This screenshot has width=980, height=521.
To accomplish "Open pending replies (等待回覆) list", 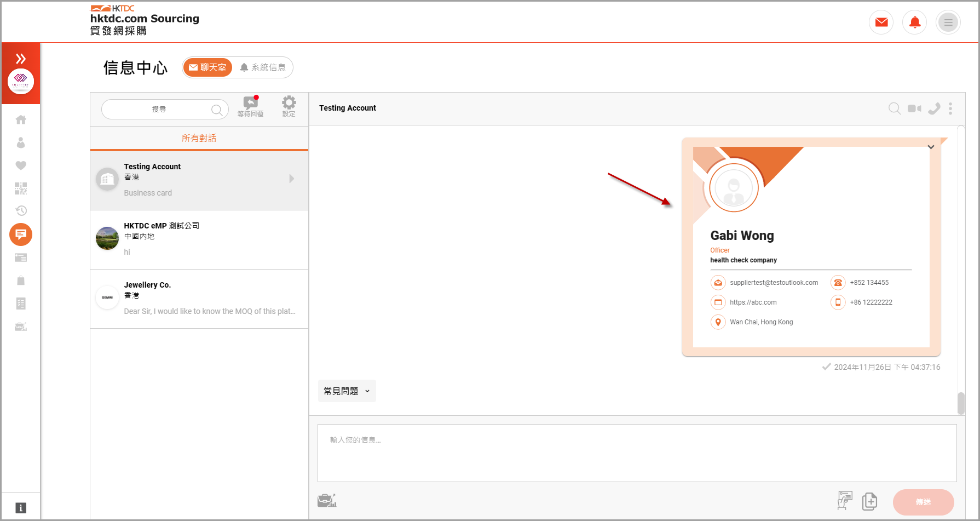I will 250,106.
